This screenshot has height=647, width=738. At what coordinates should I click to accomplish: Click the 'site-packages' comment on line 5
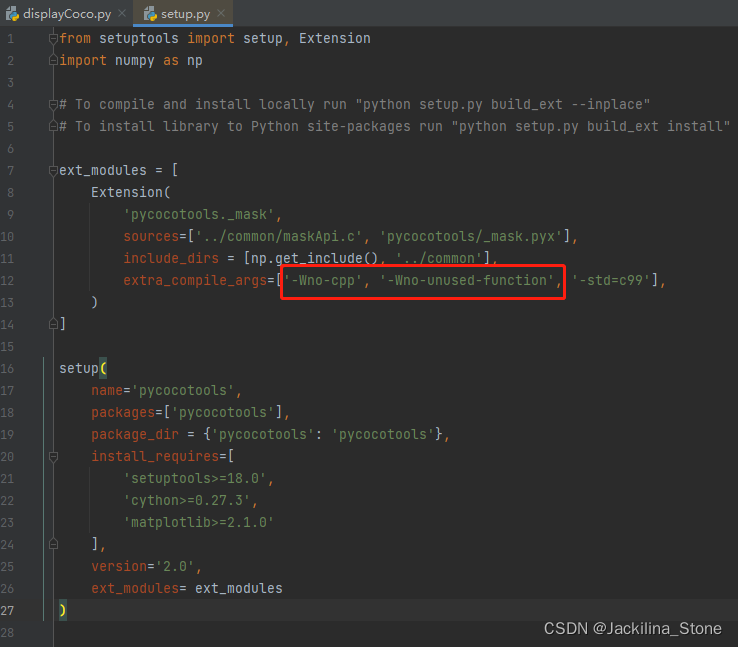point(359,127)
